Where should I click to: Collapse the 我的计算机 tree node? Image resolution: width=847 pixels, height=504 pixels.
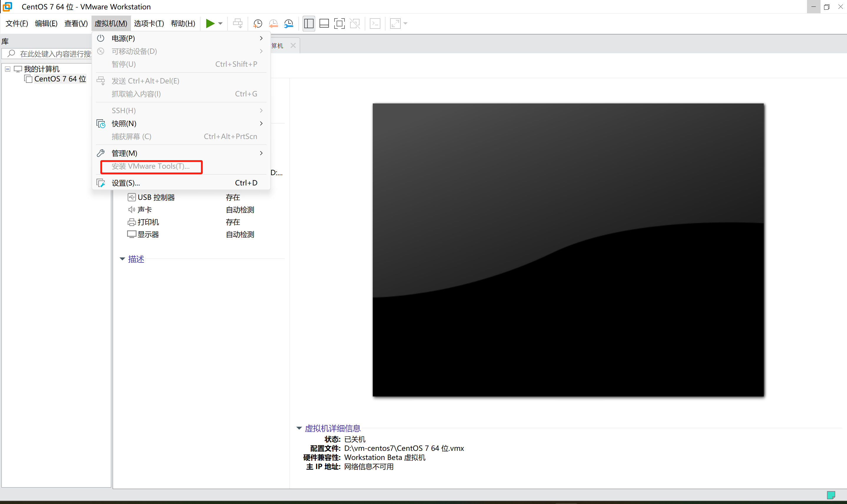7,69
